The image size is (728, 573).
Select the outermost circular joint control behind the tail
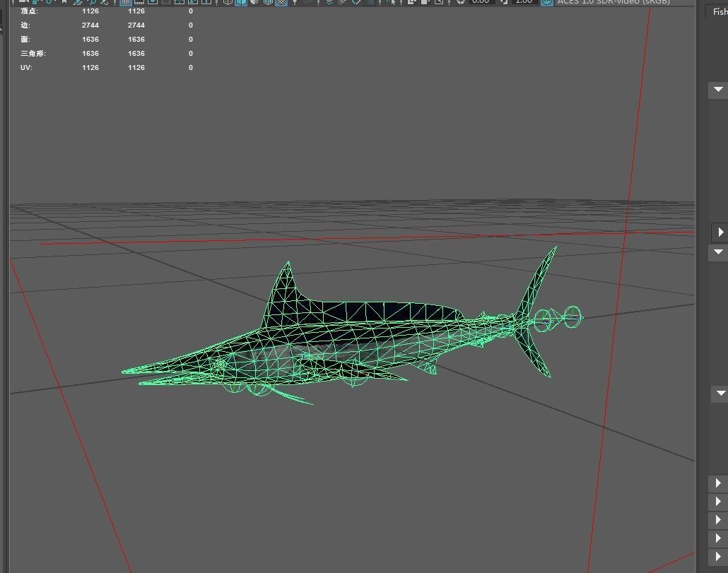coord(573,317)
